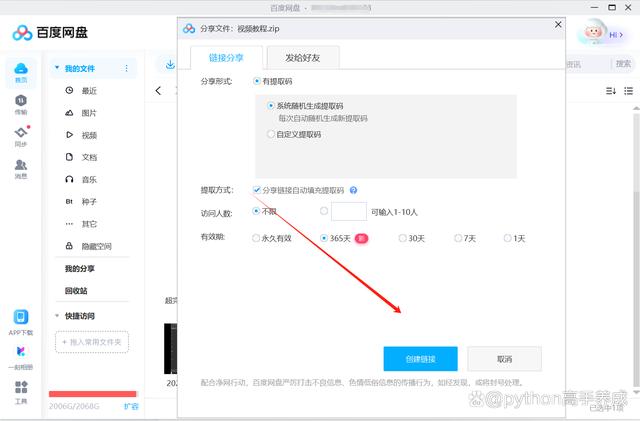Open 隐藏空间 in the file tree
The width and height of the screenshot is (640, 421).
[96, 246]
